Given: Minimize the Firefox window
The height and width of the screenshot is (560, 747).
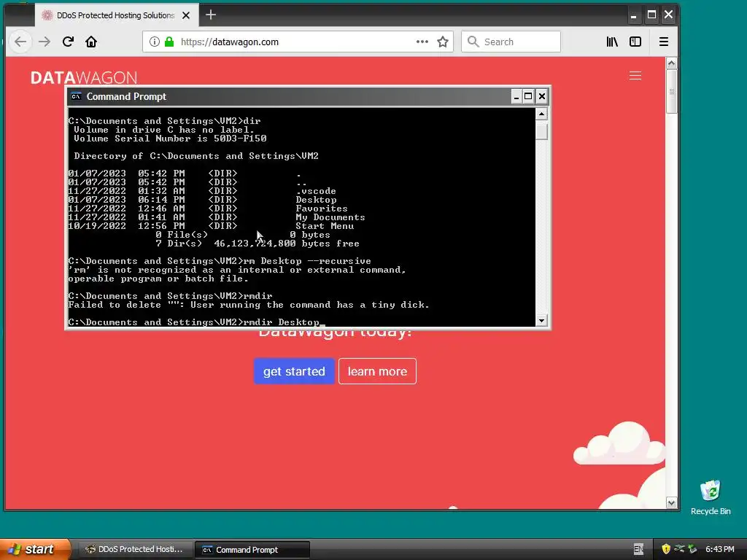Looking at the screenshot, I should pyautogui.click(x=634, y=15).
